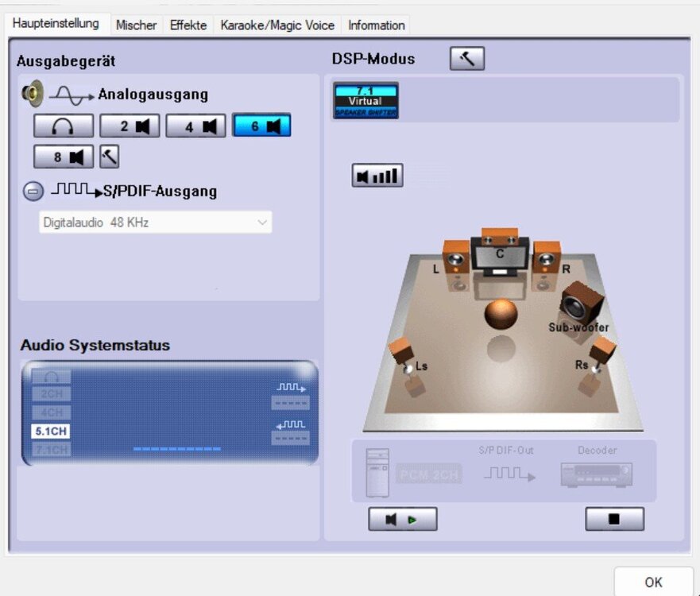The image size is (700, 596).
Task: Click the Decoder receiver icon
Action: 597,475
